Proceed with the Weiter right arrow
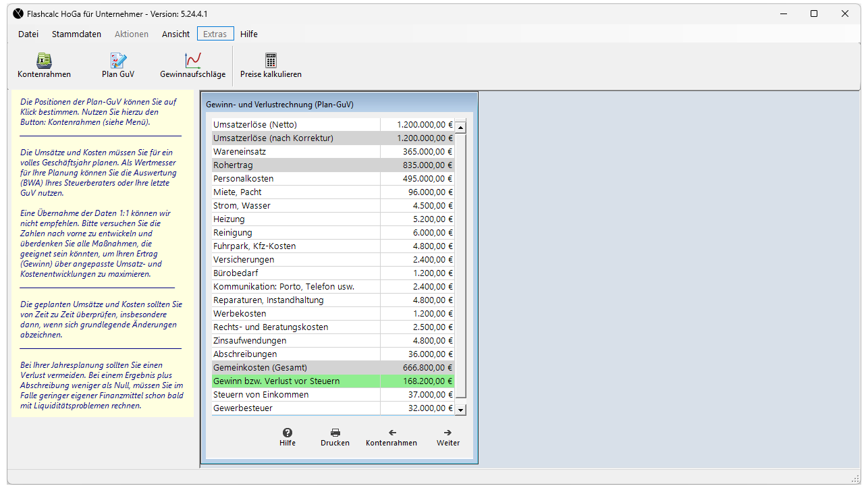This screenshot has width=868, height=488. [448, 433]
